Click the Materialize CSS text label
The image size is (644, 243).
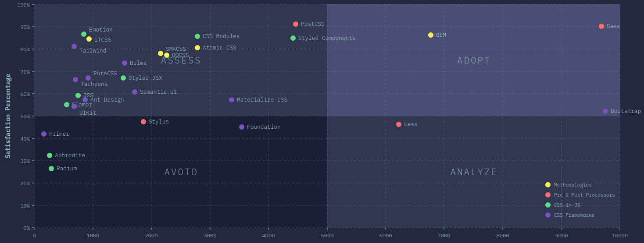[x=262, y=100]
